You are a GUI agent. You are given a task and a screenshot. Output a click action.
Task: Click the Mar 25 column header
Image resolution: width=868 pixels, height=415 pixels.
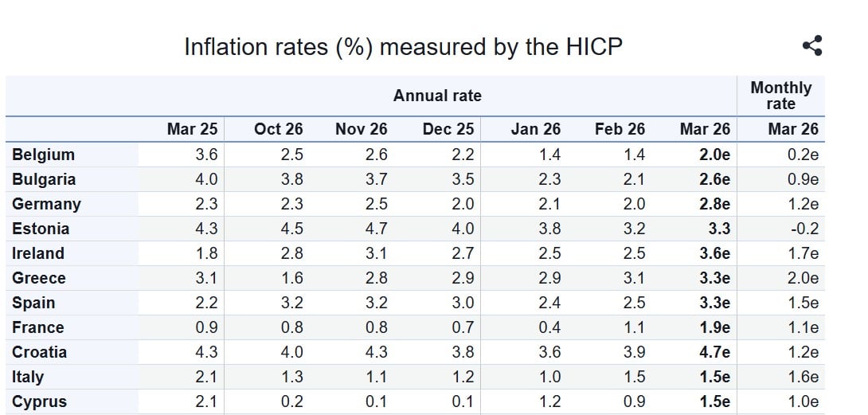pyautogui.click(x=192, y=129)
